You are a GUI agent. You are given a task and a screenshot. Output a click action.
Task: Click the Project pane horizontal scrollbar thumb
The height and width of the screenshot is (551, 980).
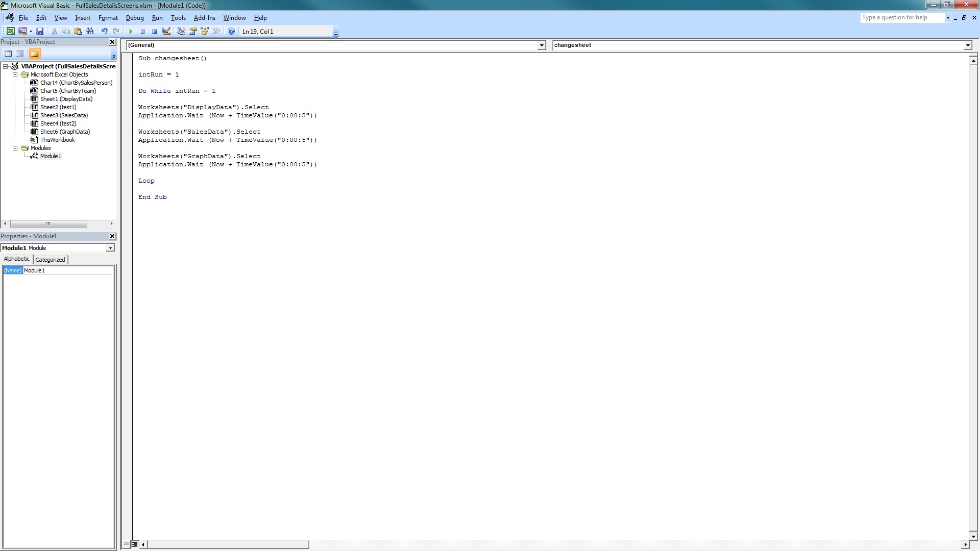(48, 224)
